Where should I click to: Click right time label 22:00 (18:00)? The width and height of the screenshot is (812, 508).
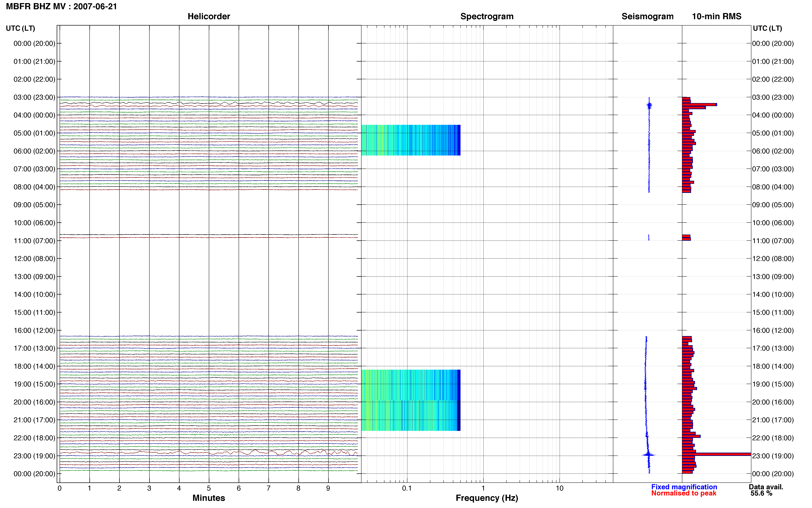(773, 438)
